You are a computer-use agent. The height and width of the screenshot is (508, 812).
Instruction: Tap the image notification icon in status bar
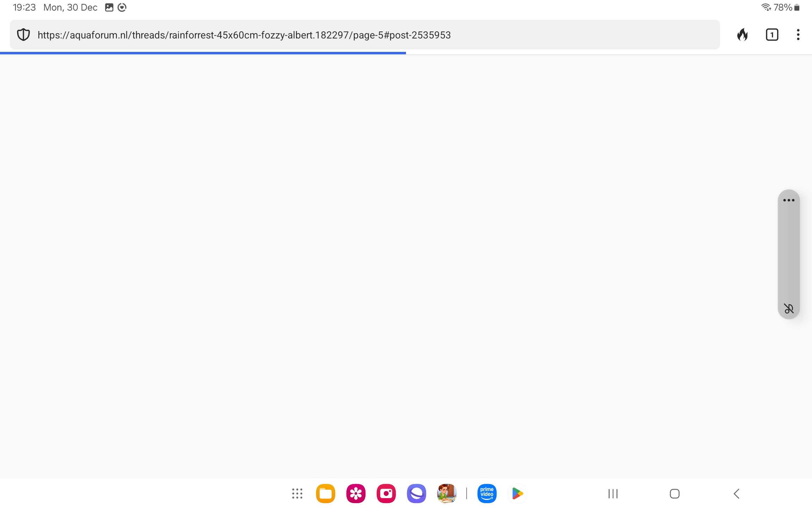(x=109, y=7)
